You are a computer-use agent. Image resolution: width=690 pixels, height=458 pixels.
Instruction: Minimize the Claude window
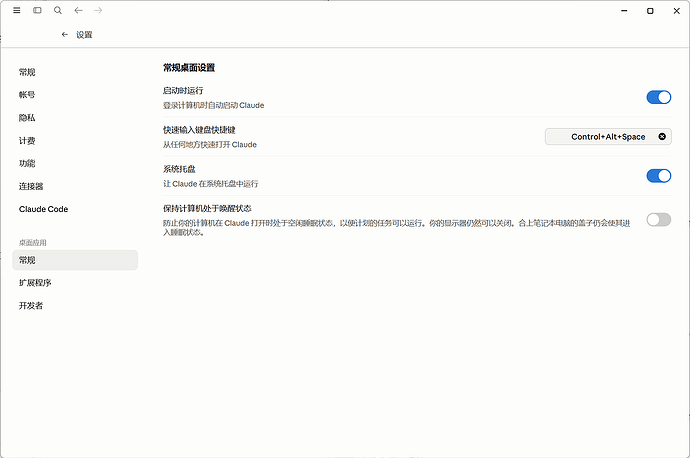pyautogui.click(x=624, y=11)
